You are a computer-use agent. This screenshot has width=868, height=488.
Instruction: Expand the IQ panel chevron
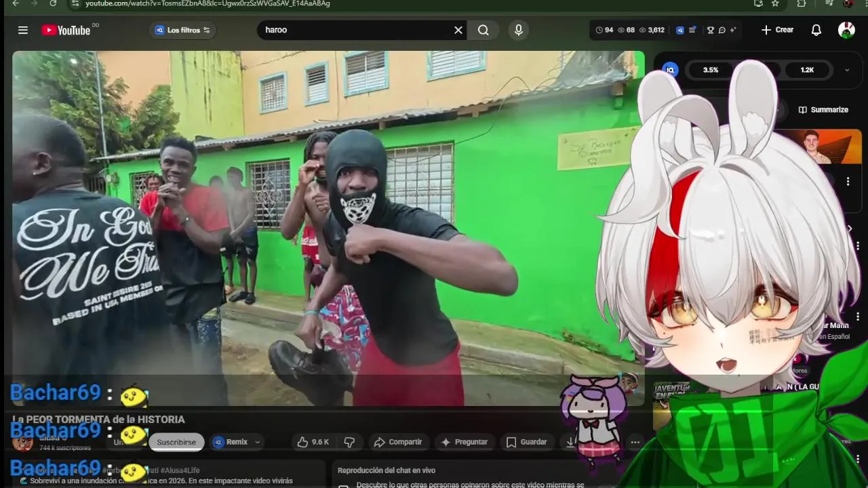click(847, 70)
